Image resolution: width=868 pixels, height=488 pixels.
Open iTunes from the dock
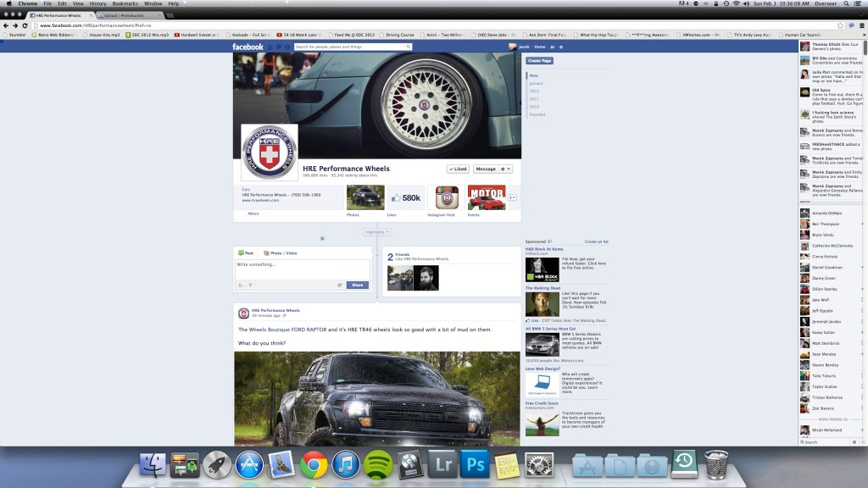pos(346,465)
